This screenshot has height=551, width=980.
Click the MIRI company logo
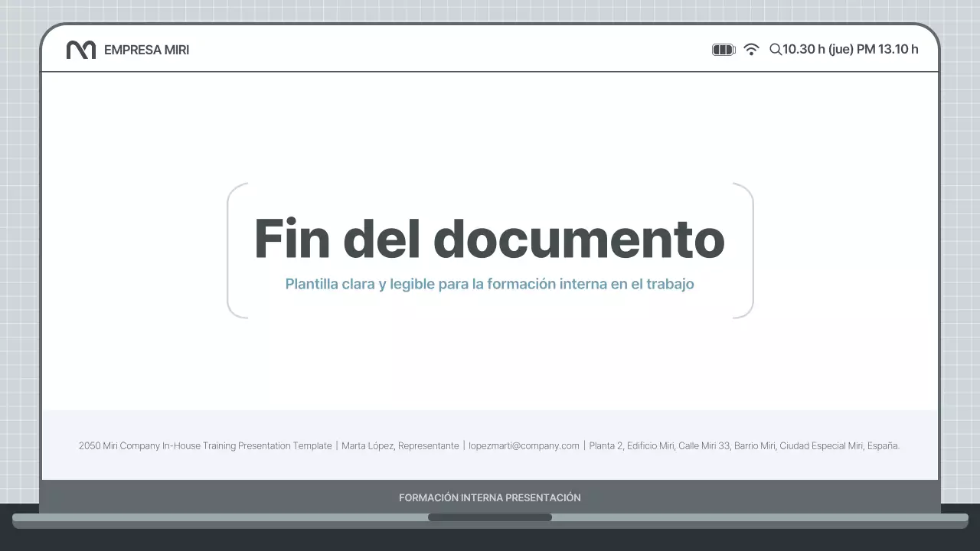[x=80, y=49]
